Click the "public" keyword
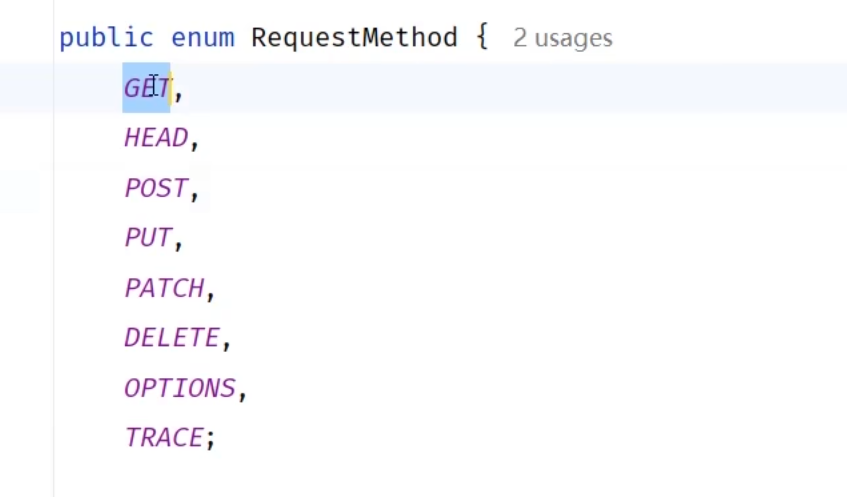This screenshot has width=847, height=497. (106, 38)
